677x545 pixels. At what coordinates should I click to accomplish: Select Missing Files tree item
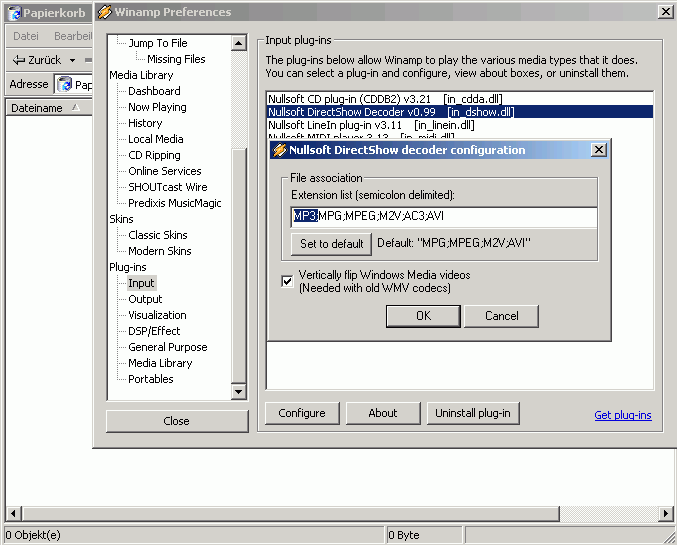click(176, 59)
